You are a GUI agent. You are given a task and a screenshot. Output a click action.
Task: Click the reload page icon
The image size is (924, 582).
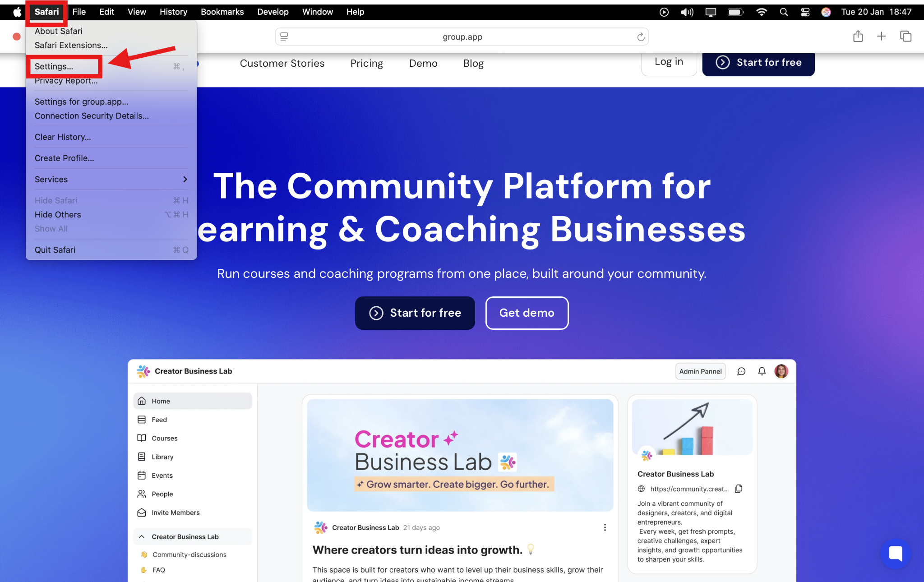pos(640,37)
